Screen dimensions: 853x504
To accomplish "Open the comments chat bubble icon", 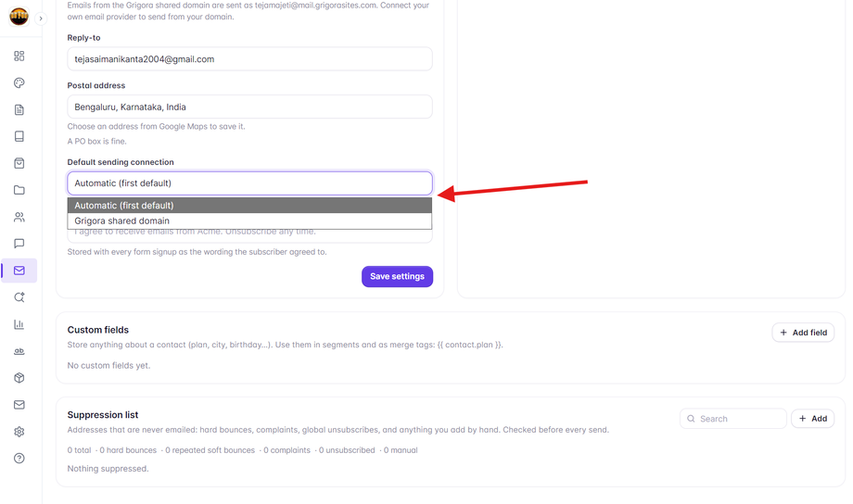I will 19,244.
